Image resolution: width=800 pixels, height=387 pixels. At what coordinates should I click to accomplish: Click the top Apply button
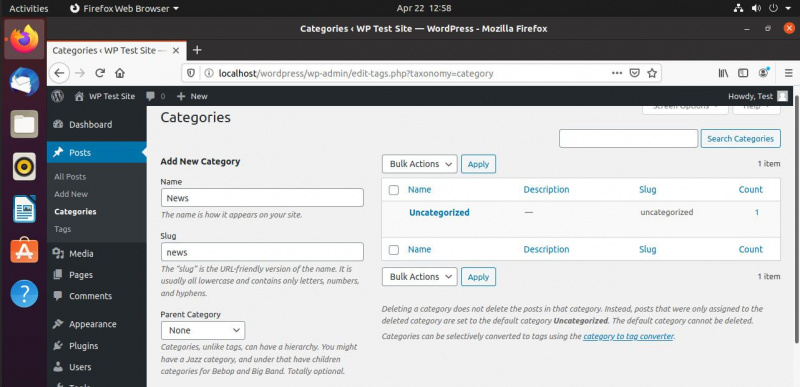[x=479, y=164]
